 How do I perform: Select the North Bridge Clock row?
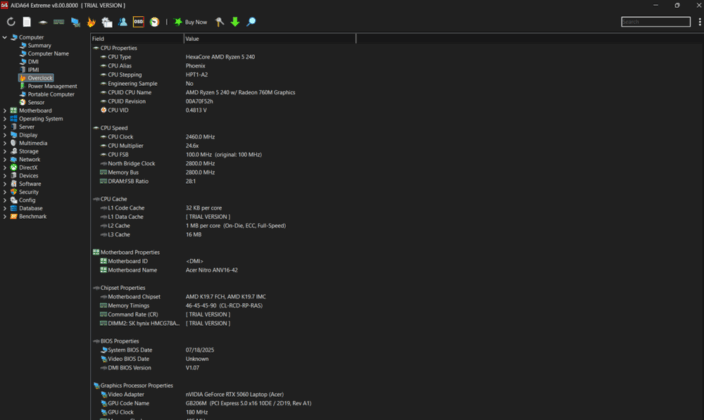tap(224, 164)
